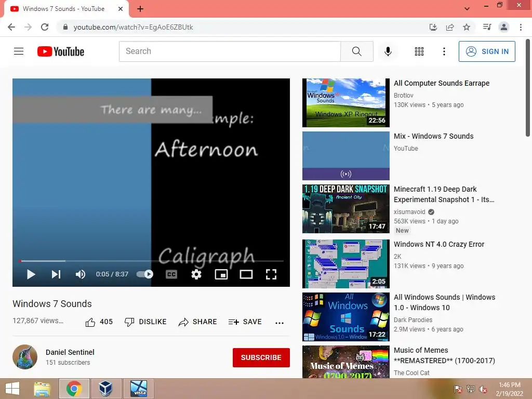Open Music of Memes REMASTERED video title

pos(444,355)
